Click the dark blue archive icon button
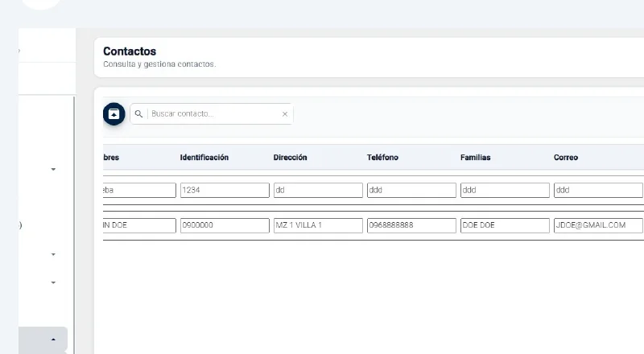644x354 pixels. (114, 113)
